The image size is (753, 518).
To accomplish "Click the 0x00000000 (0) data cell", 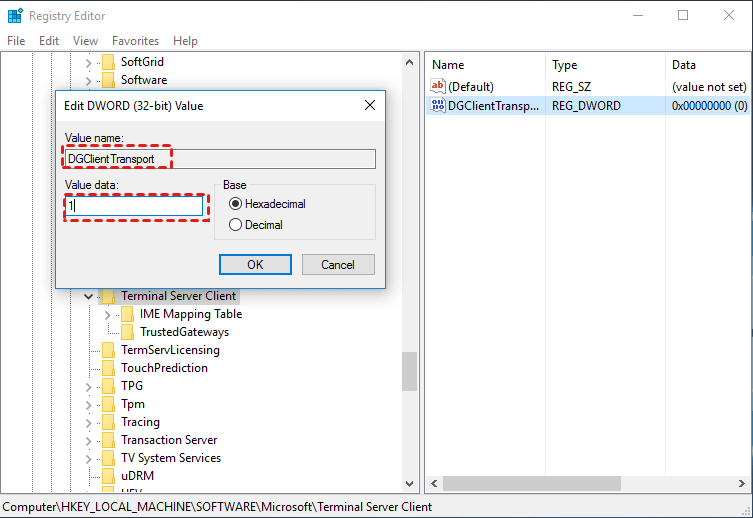I will pos(709,106).
